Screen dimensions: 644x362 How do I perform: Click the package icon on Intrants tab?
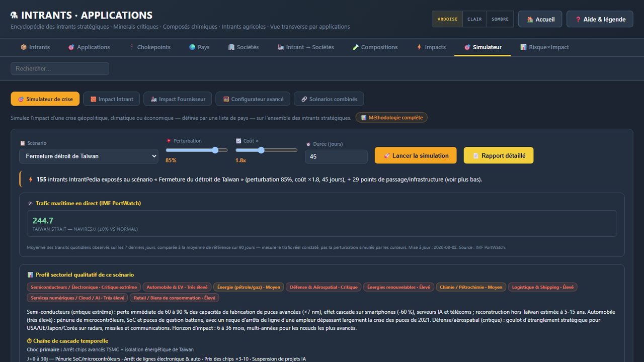coord(24,47)
